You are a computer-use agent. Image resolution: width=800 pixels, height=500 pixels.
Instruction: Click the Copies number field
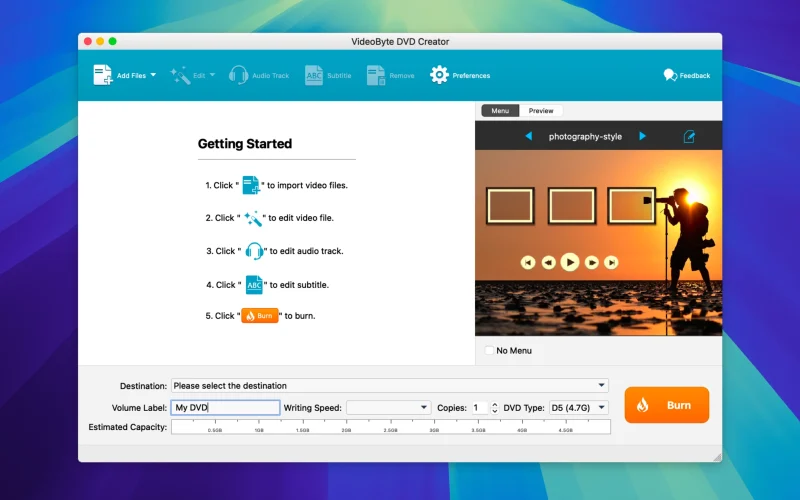479,408
